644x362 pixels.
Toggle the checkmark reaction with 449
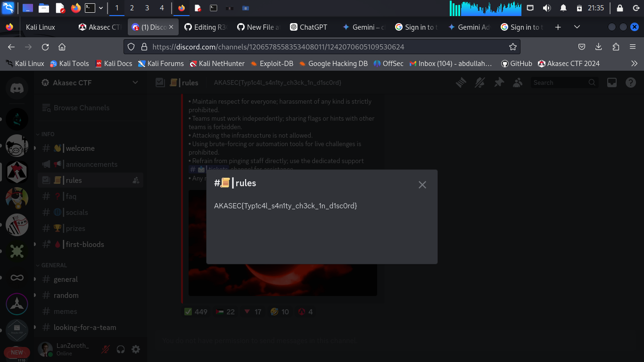(196, 312)
